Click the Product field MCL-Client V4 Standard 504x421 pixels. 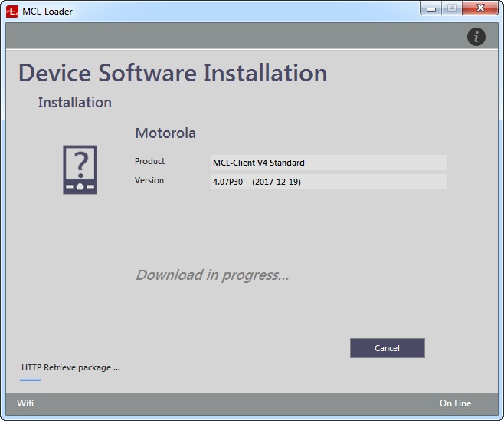pyautogui.click(x=328, y=163)
